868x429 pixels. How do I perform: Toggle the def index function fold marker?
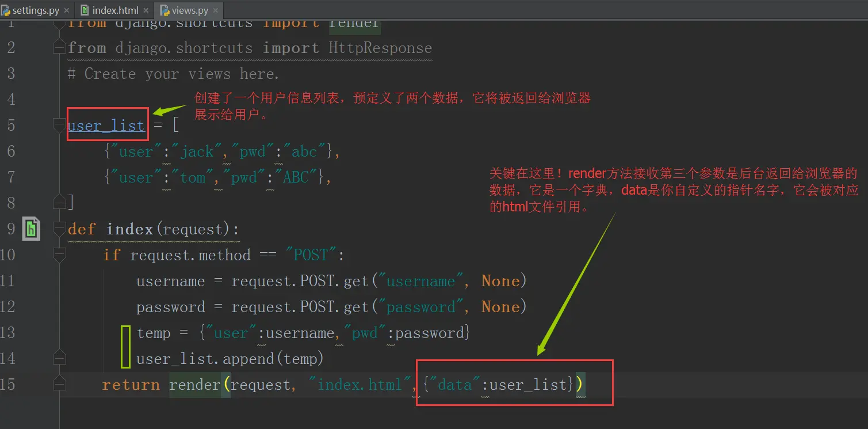pyautogui.click(x=59, y=229)
